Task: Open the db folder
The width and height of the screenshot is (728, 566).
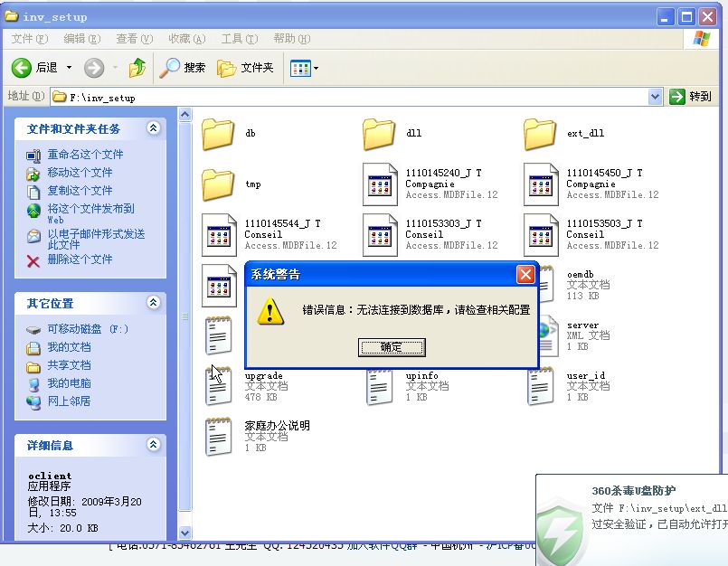Action: click(218, 134)
